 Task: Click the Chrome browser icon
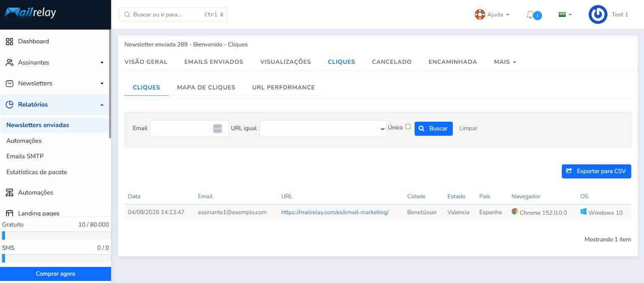click(514, 212)
